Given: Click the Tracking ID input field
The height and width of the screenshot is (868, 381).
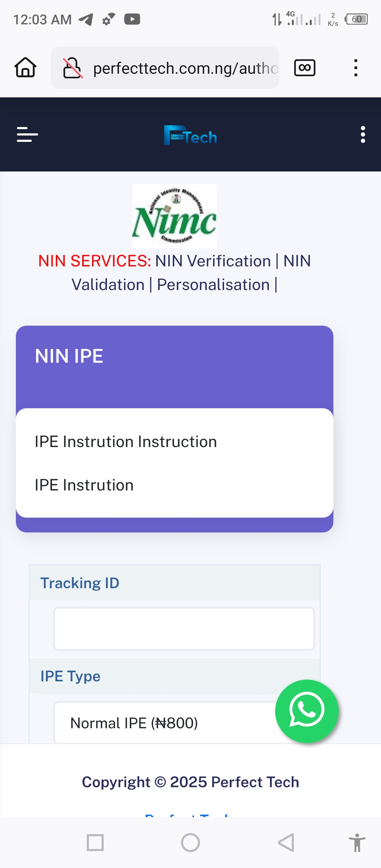Looking at the screenshot, I should pos(184,628).
